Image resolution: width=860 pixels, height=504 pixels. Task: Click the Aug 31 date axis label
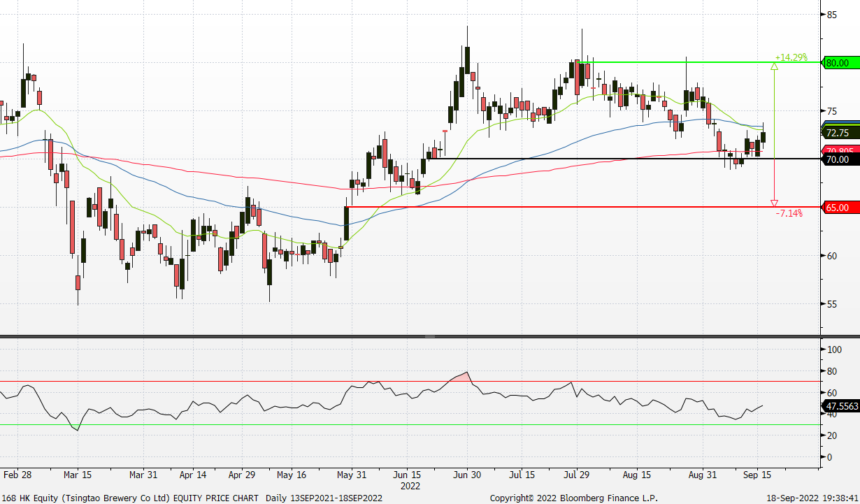click(701, 475)
